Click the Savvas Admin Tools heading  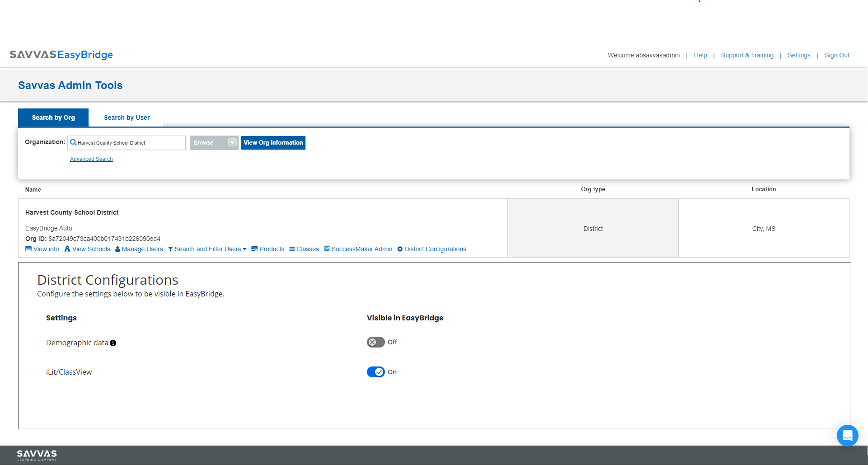70,85
